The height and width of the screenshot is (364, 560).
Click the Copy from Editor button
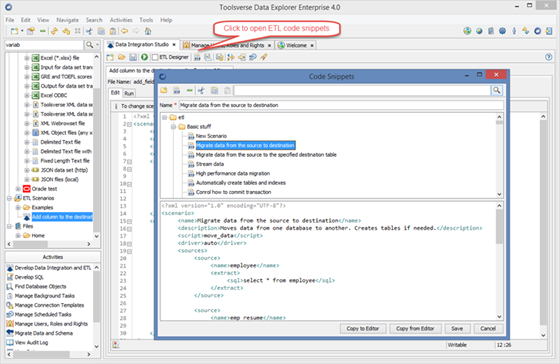pos(415,329)
